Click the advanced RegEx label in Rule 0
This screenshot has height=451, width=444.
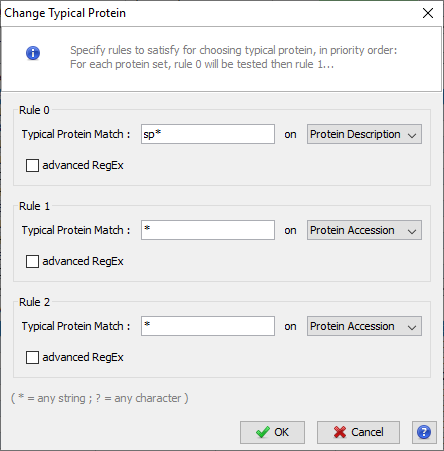(83, 165)
